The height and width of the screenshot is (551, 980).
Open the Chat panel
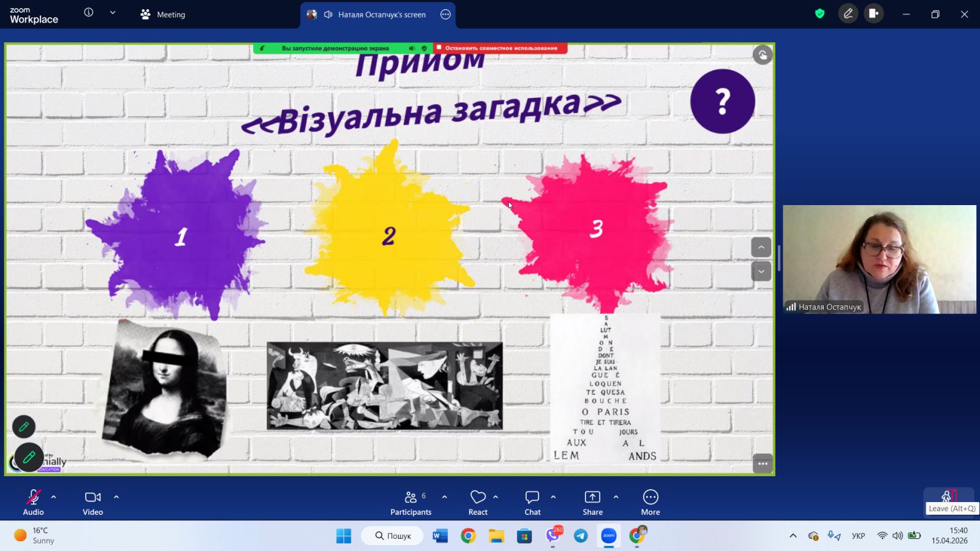pos(532,502)
